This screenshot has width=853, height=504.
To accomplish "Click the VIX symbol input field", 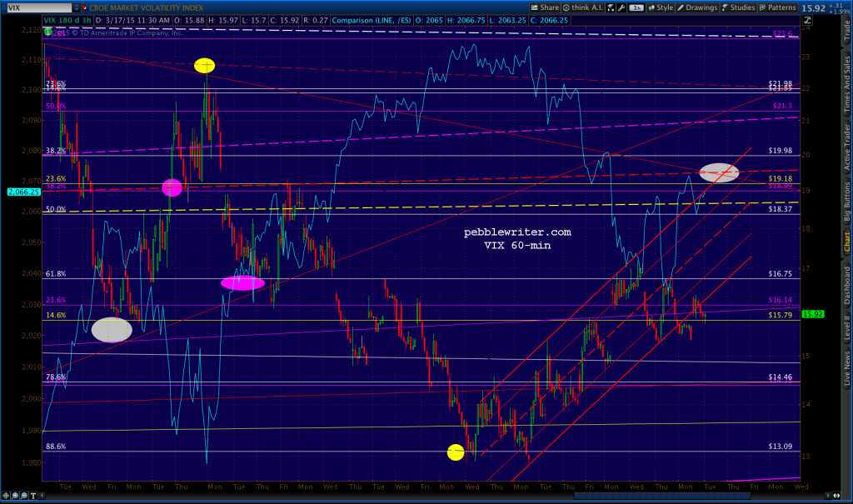I will pos(38,7).
